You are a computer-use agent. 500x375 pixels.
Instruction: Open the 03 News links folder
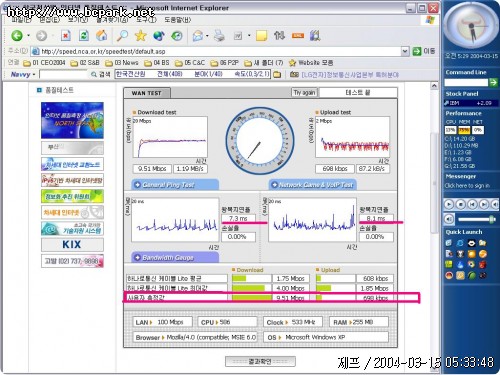(122, 63)
